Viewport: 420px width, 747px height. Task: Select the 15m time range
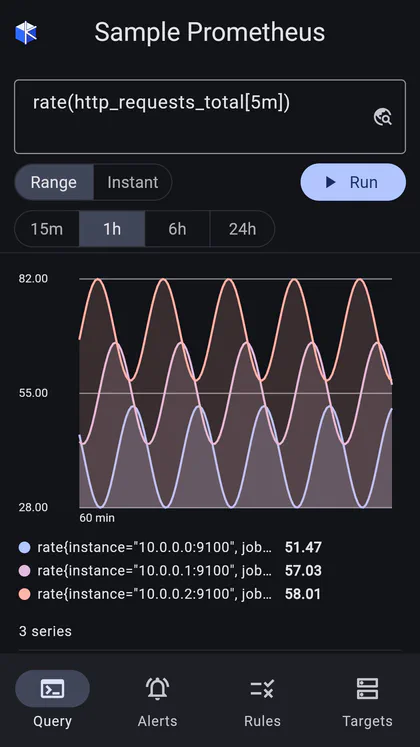[47, 229]
